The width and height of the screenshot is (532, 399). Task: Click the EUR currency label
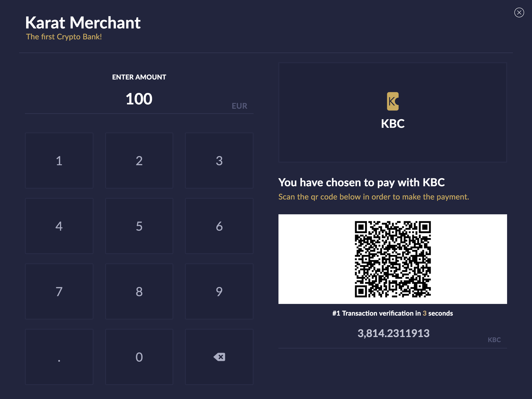click(x=239, y=106)
